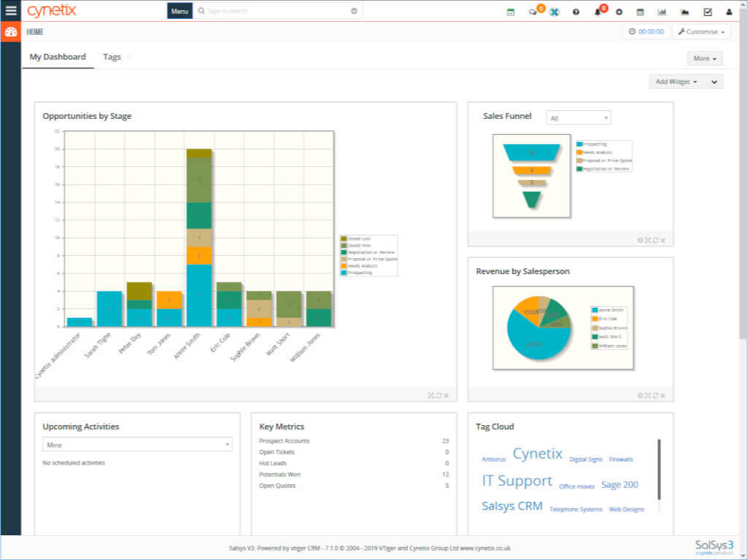This screenshot has width=748, height=560.
Task: Open the help question mark icon
Action: tap(576, 12)
